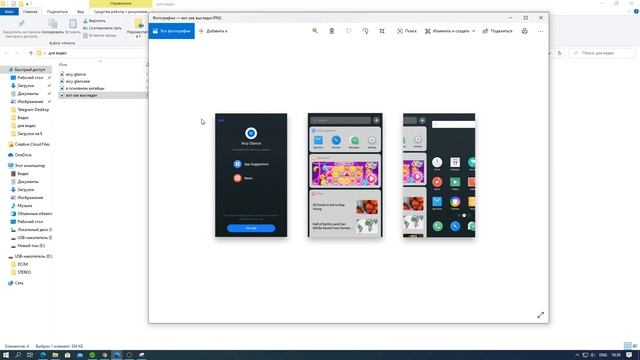The image size is (640, 360).
Task: Open DCIM folder in sidebar
Action: click(x=22, y=264)
